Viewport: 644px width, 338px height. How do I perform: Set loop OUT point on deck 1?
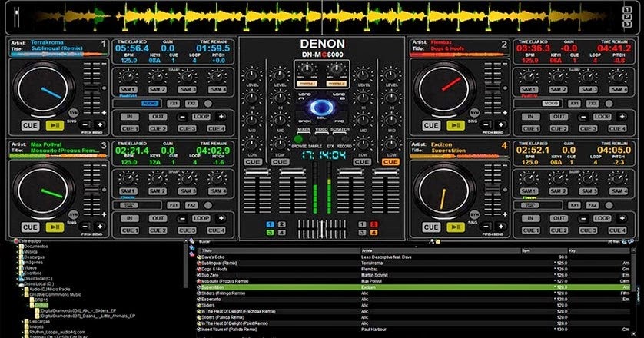(x=158, y=117)
